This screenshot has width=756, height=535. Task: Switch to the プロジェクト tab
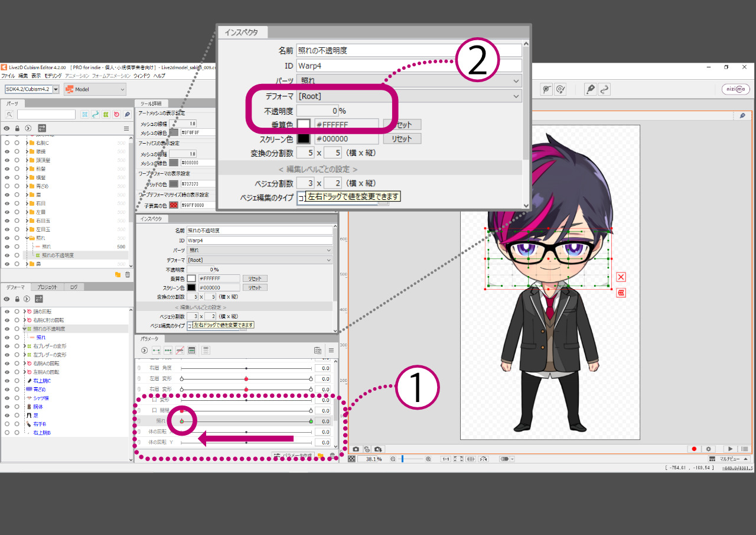click(47, 287)
